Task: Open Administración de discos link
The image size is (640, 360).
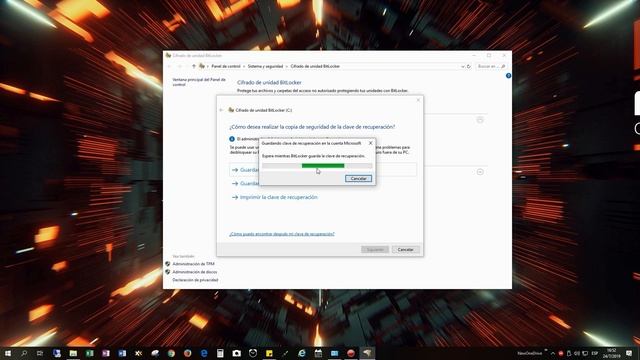Action: coord(194,272)
